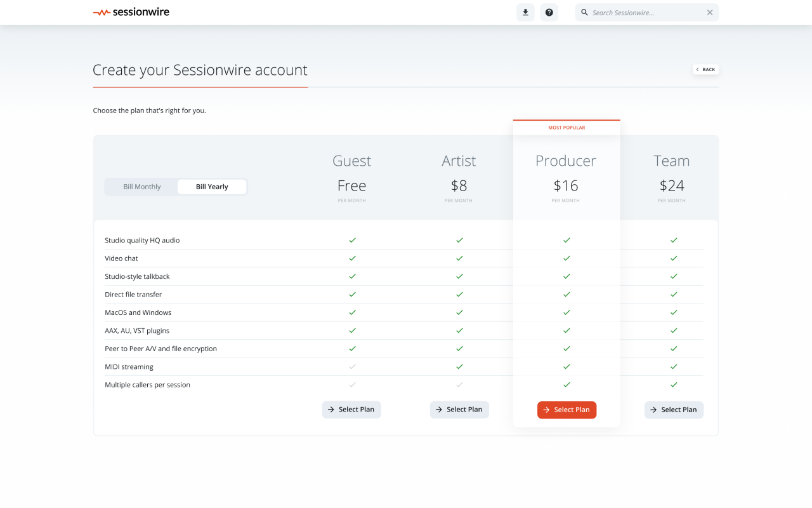Select the Bill Yearly option

(212, 187)
